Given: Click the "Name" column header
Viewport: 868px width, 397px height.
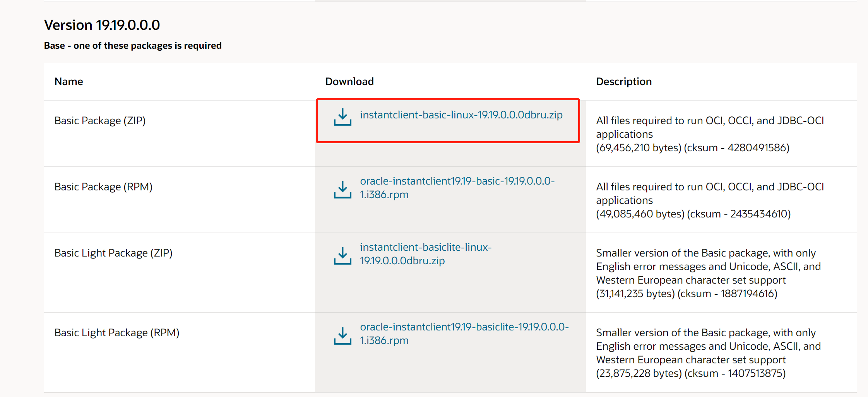Looking at the screenshot, I should 69,82.
